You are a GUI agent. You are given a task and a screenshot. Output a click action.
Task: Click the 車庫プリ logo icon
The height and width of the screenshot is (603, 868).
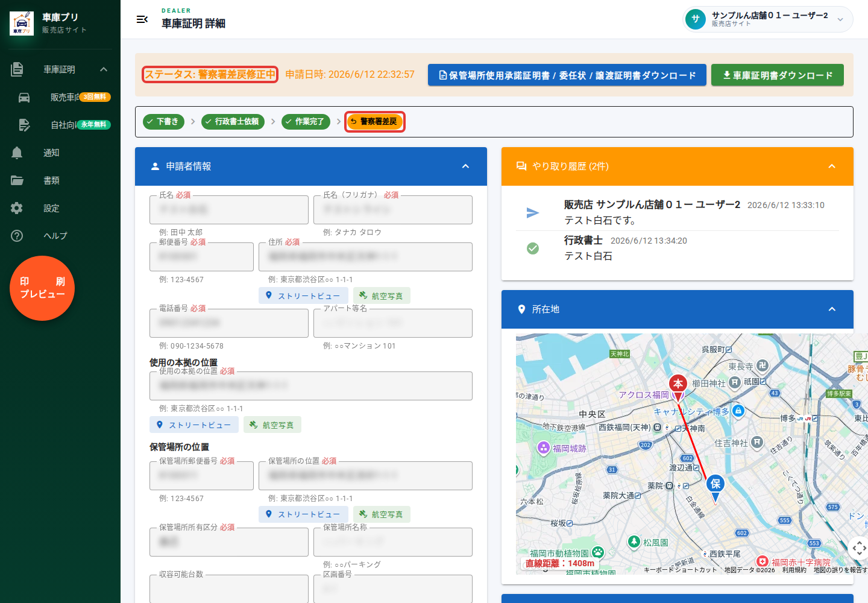pos(22,24)
